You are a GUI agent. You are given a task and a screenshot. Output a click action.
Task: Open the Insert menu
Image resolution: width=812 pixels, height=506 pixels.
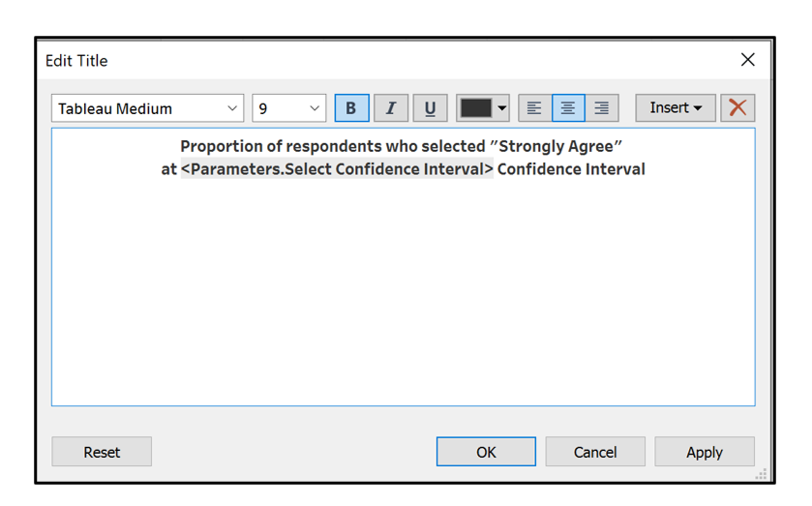click(675, 108)
